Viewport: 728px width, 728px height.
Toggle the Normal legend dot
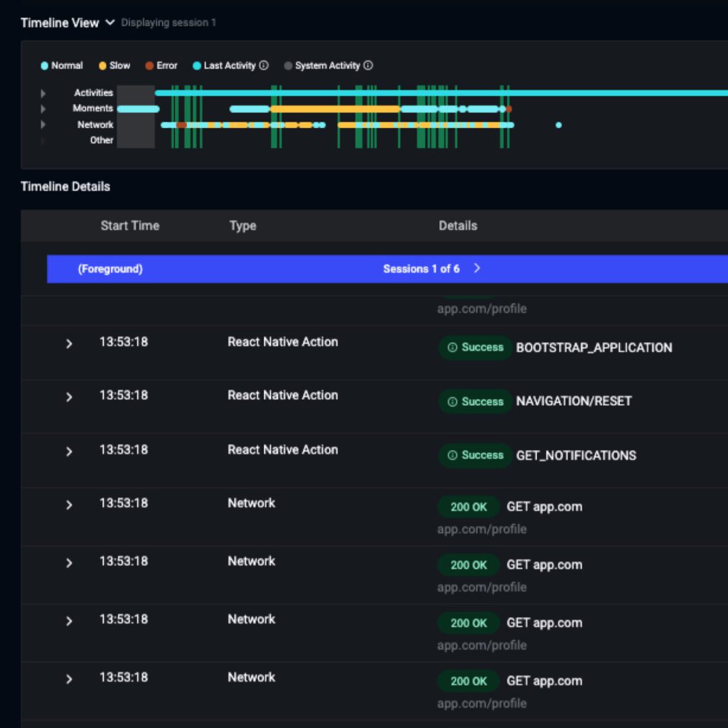[45, 66]
